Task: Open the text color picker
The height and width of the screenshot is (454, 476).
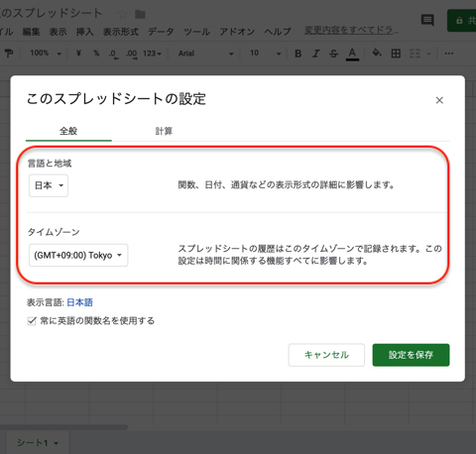Action: (352, 54)
